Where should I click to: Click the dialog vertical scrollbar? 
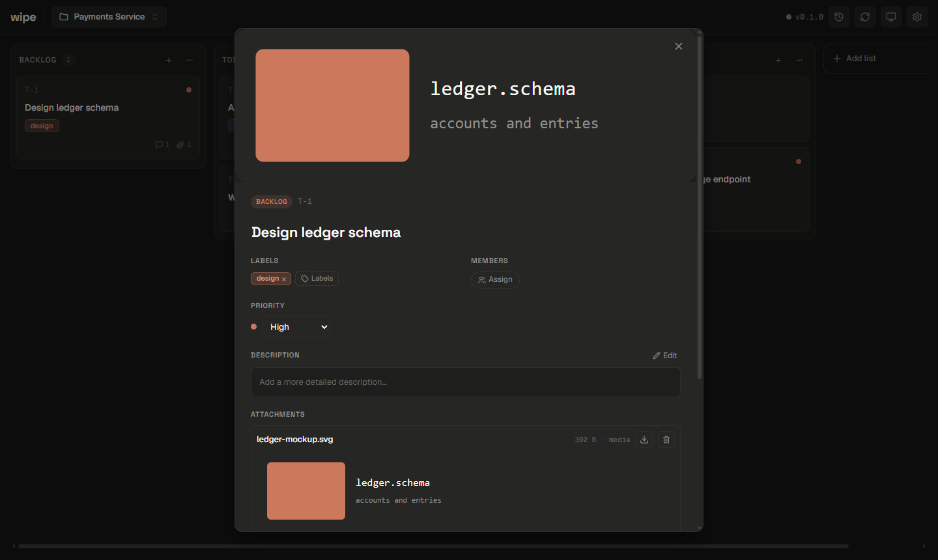[x=700, y=208]
